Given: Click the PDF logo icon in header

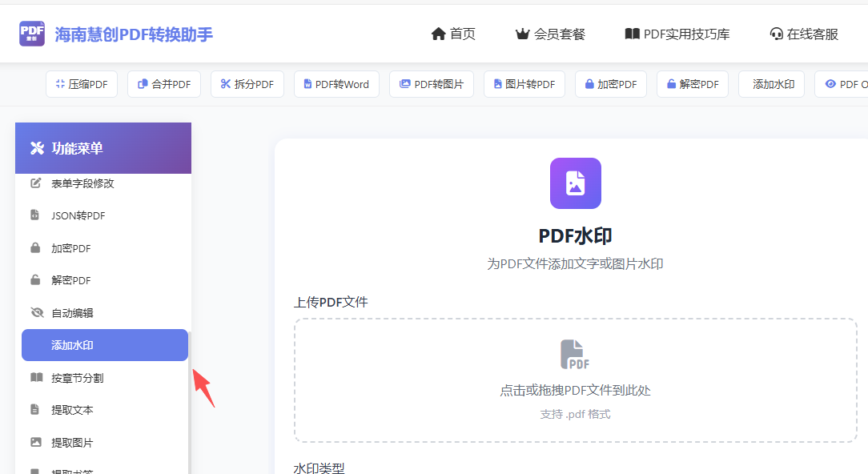Looking at the screenshot, I should (31, 34).
